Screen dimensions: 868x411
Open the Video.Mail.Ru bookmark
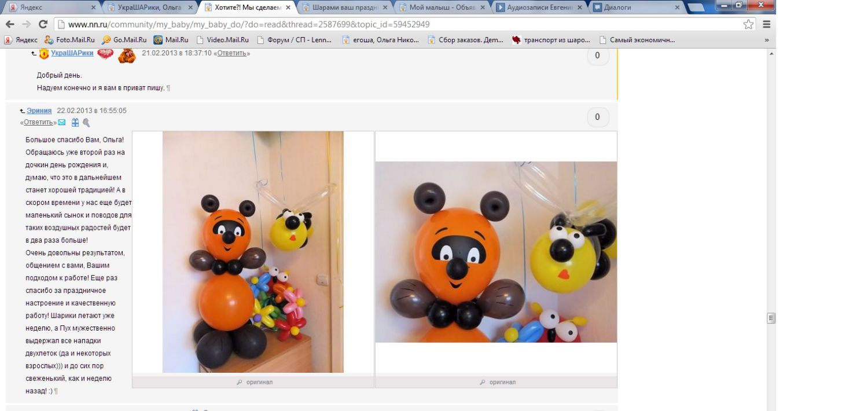pyautogui.click(x=222, y=40)
